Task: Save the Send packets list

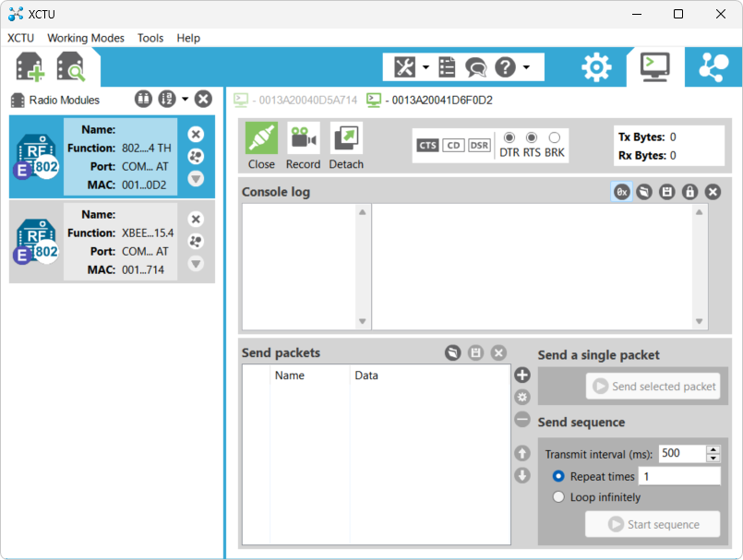Action: tap(475, 352)
